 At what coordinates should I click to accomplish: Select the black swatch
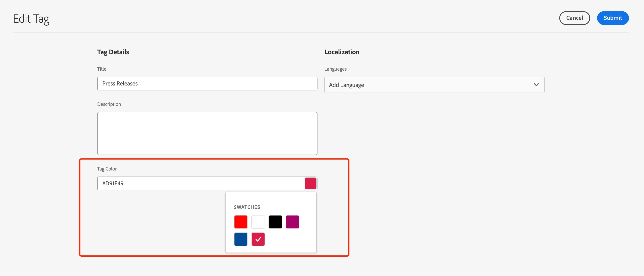point(275,222)
